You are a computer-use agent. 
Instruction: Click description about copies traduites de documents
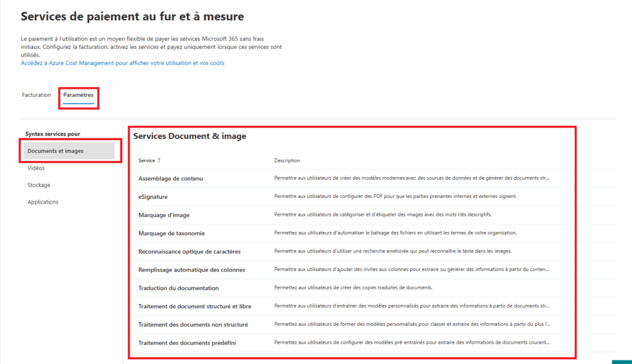tap(353, 287)
